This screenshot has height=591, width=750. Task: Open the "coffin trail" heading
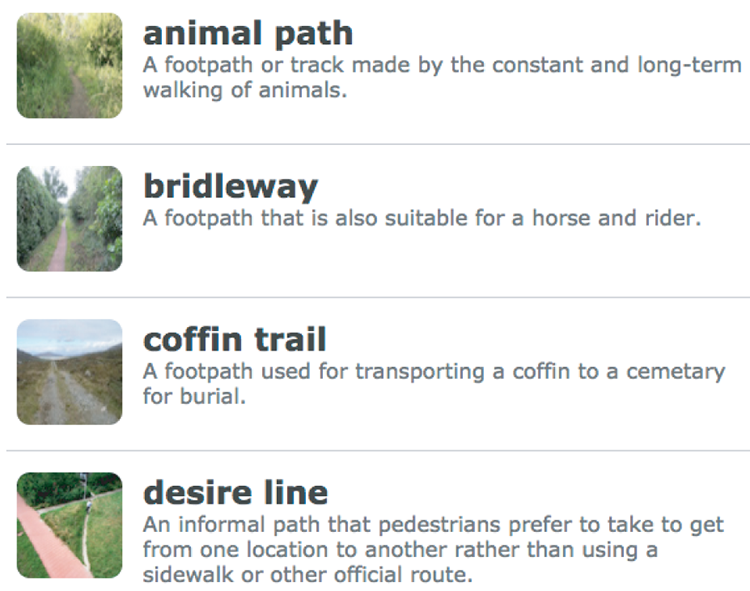tap(235, 339)
